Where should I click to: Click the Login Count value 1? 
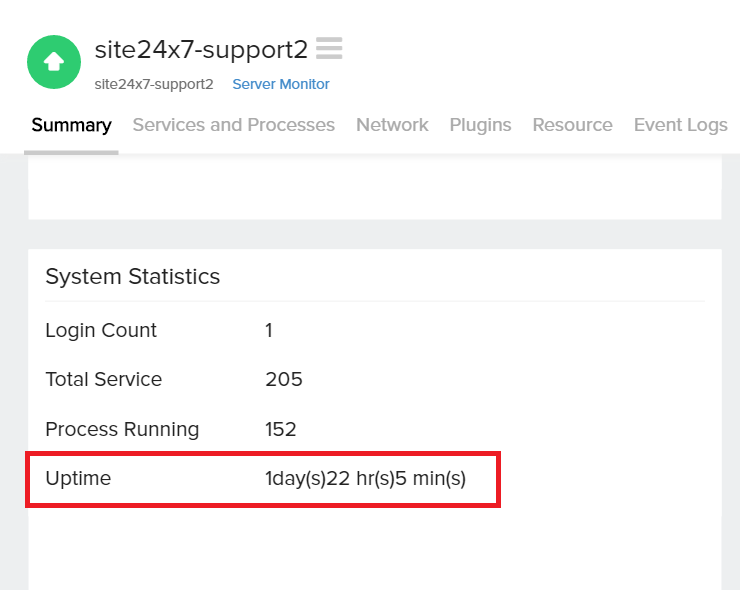(269, 330)
